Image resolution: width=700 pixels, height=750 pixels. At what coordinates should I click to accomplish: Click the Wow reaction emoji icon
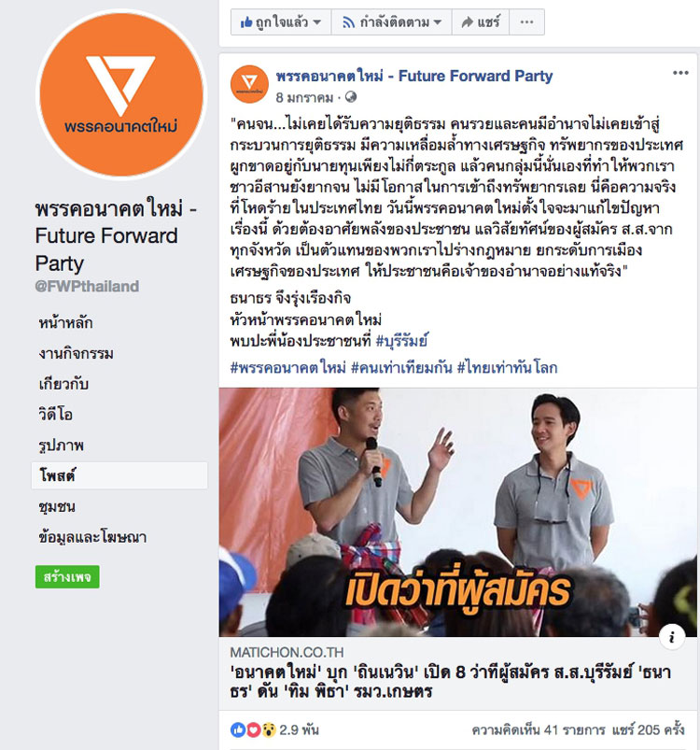[269, 729]
